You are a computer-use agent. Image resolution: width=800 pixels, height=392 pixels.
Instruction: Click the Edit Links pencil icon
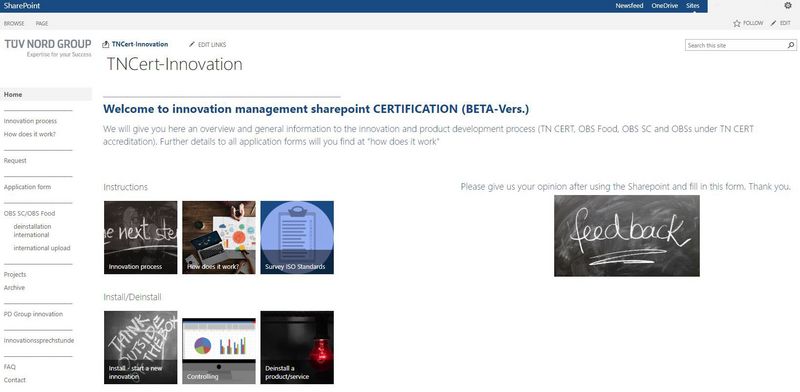192,44
